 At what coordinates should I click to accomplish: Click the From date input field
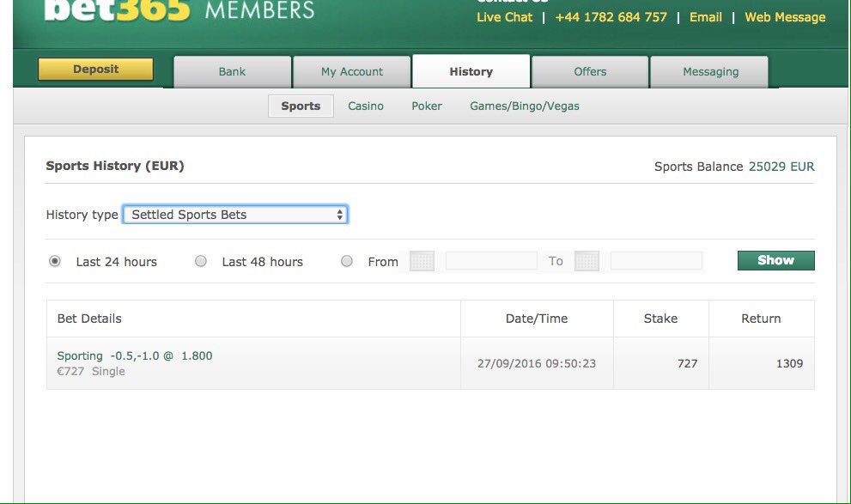[x=490, y=261]
